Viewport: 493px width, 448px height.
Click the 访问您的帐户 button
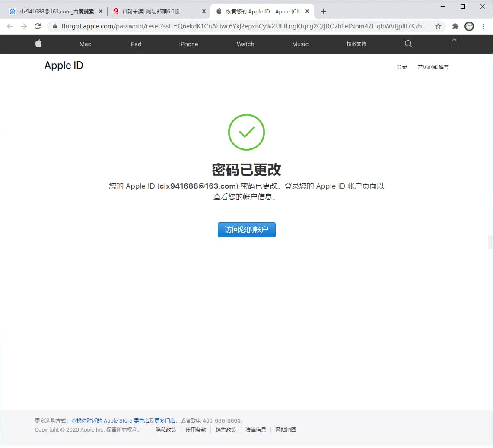click(x=246, y=230)
